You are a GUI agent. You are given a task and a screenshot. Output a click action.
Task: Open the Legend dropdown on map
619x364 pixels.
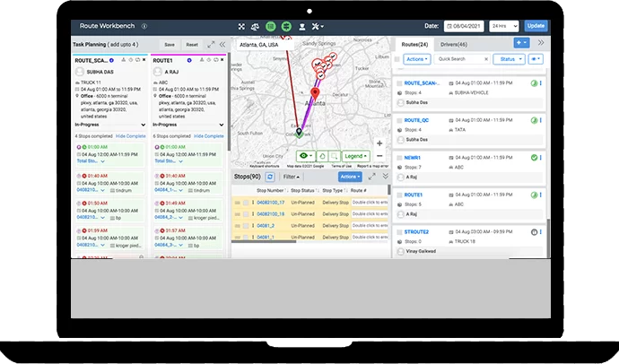click(x=355, y=156)
